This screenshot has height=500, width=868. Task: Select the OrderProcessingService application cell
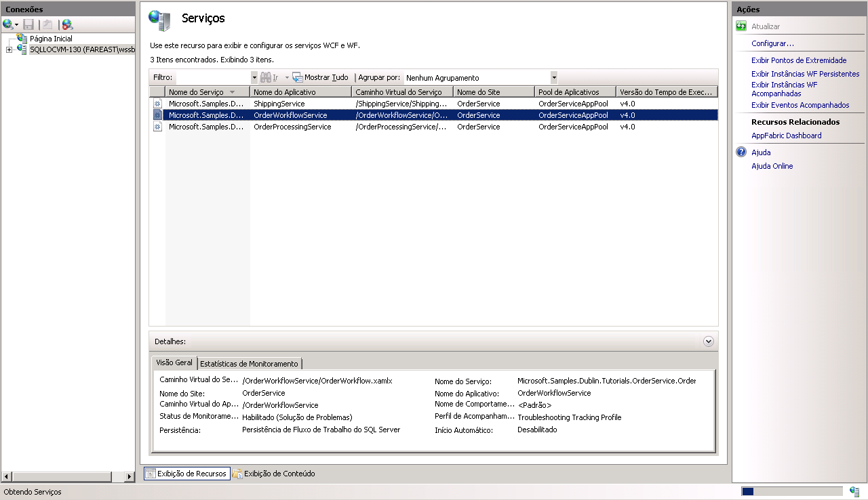pyautogui.click(x=292, y=127)
